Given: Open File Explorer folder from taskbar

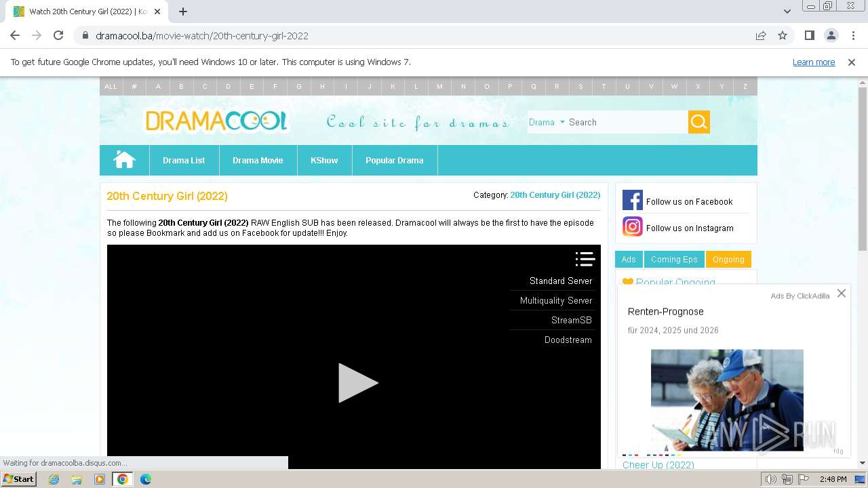Looking at the screenshot, I should [77, 479].
